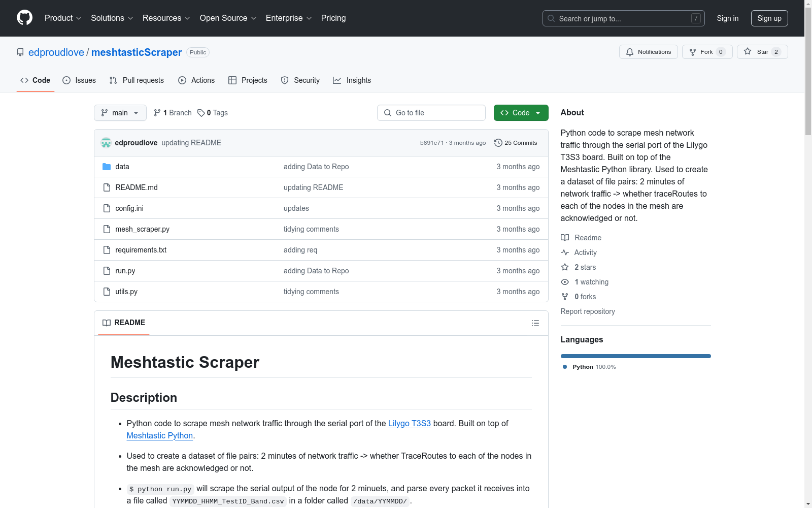Open the green Code dropdown

(521, 113)
